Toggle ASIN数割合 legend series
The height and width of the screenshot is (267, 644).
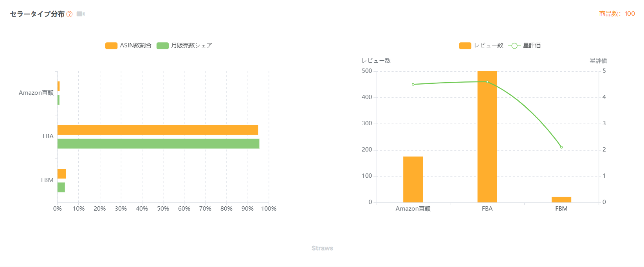click(128, 45)
